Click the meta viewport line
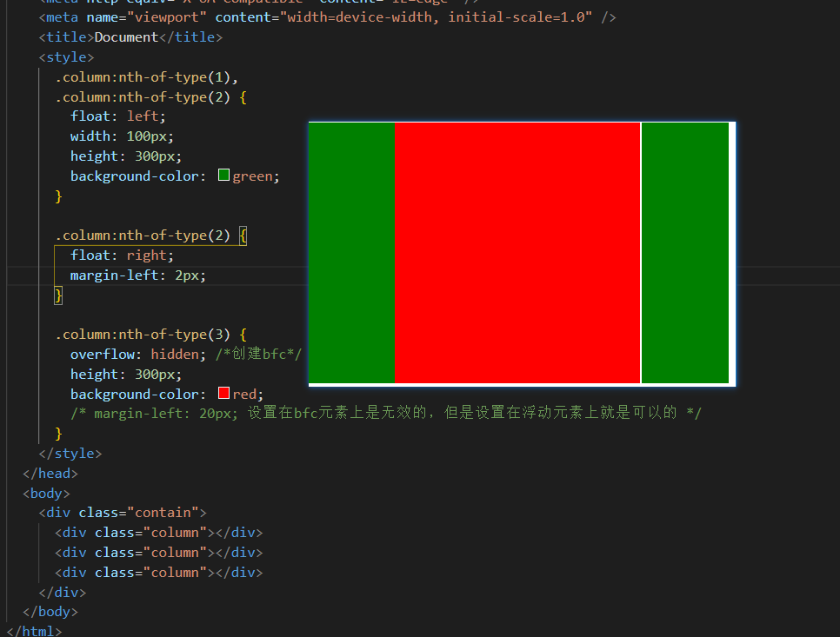Viewport: 840px width, 637px height. click(x=327, y=17)
